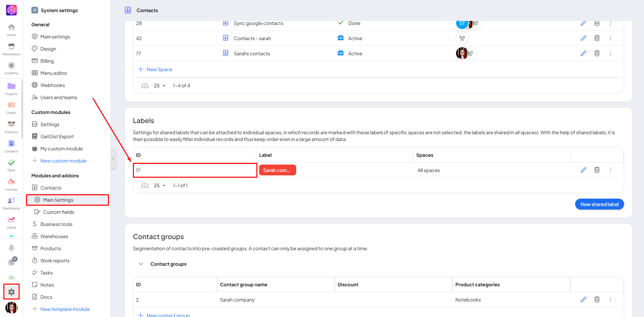Select Users and teams menu item
Screen dimensions: 644x317
[59, 97]
